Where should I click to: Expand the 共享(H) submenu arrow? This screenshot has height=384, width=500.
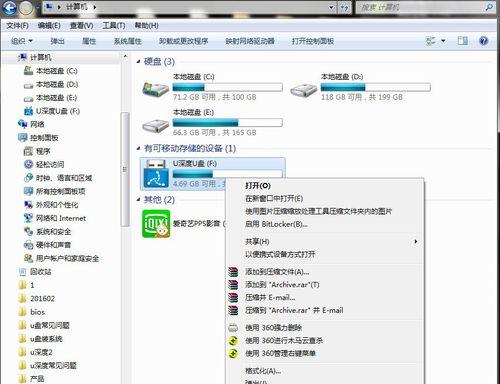pos(415,241)
